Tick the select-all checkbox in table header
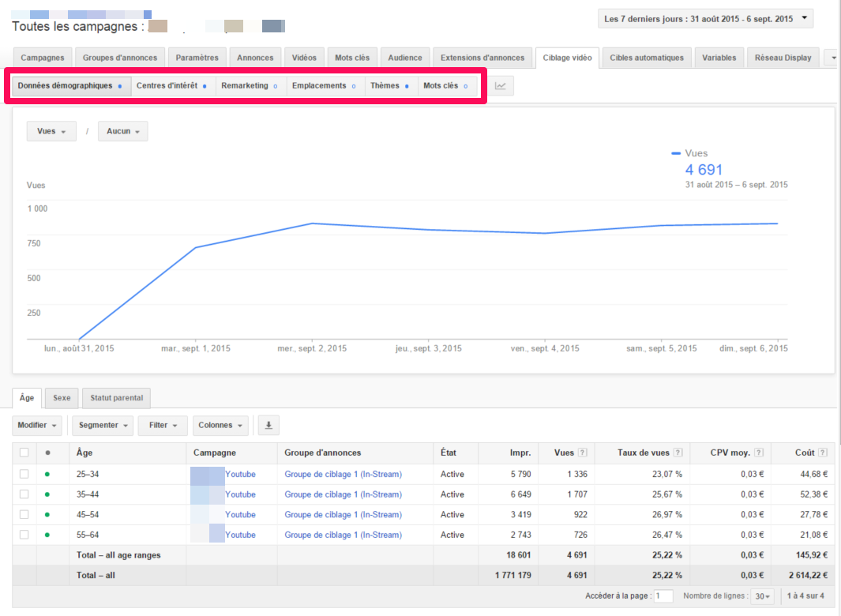Viewport: 841px width, 616px height. tap(24, 453)
